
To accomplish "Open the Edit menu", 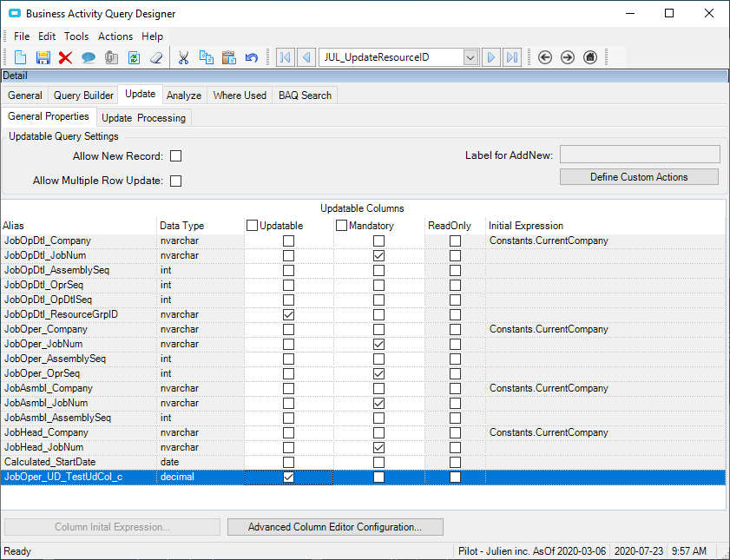I will (x=47, y=36).
